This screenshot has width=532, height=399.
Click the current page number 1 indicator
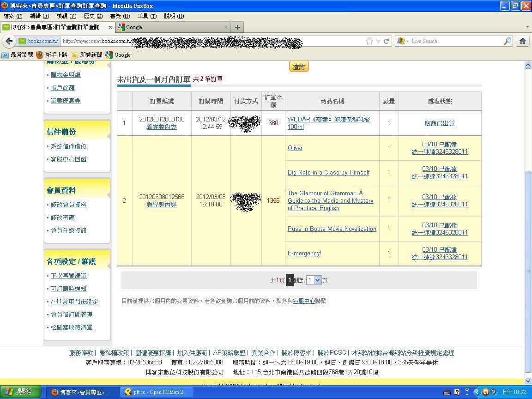[x=290, y=280]
